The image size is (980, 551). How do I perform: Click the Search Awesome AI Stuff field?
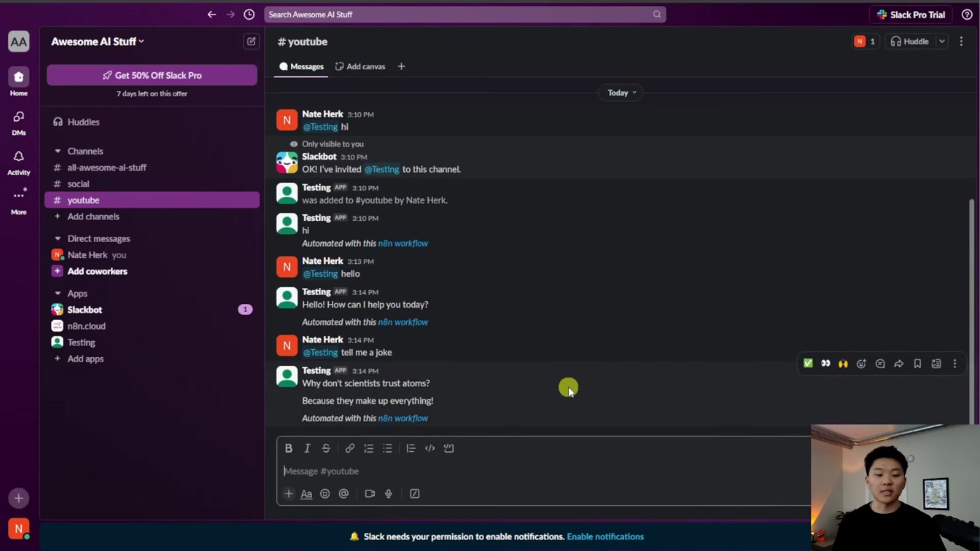464,15
